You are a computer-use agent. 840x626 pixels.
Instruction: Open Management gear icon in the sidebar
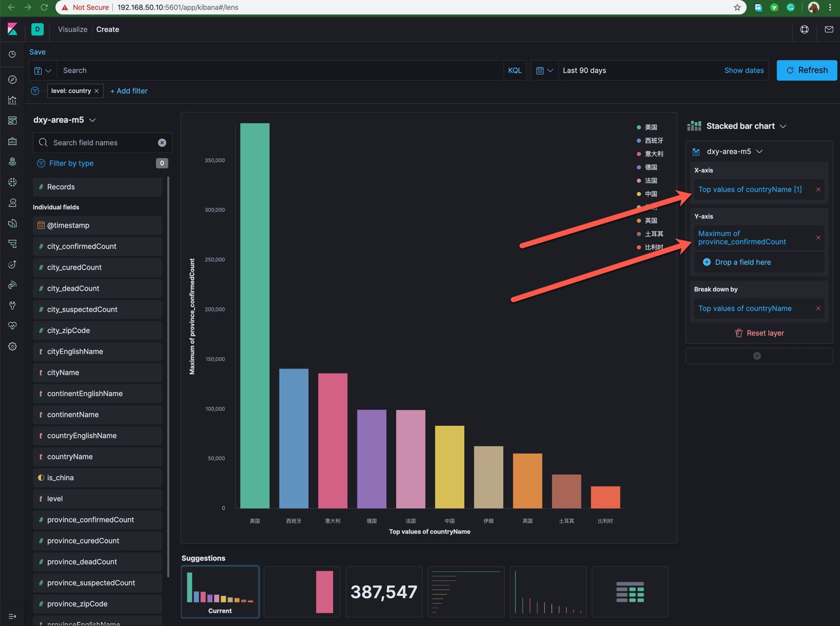[x=12, y=346]
